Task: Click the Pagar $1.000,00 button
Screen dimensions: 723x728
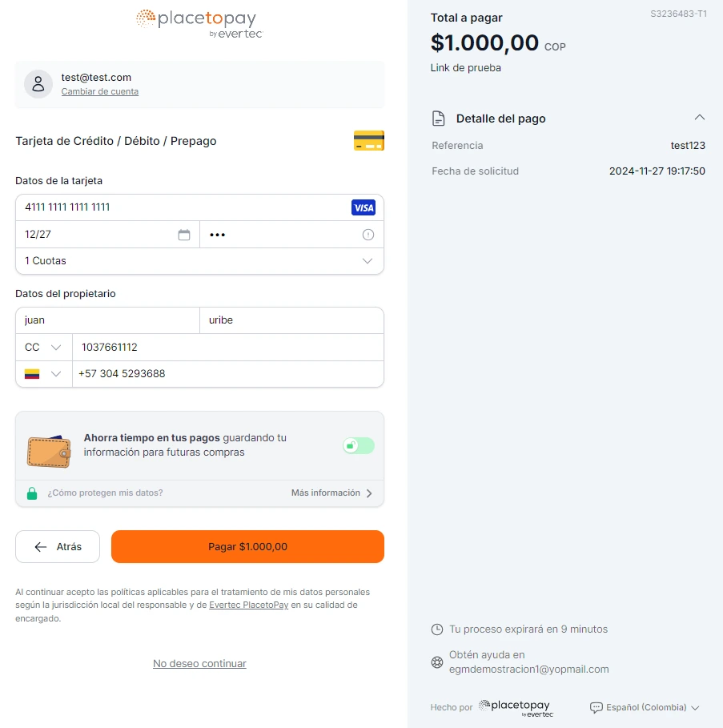Action: pos(248,546)
